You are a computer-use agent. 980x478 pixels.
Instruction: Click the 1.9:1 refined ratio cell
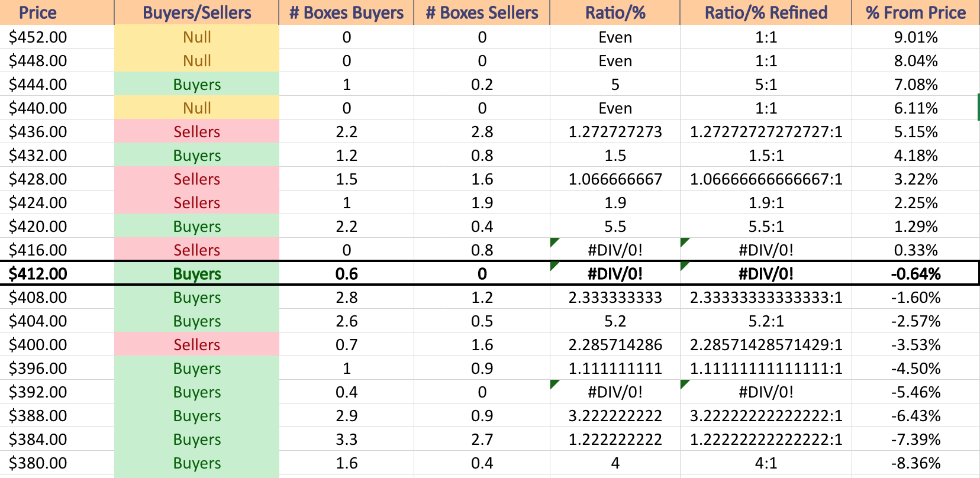766,202
